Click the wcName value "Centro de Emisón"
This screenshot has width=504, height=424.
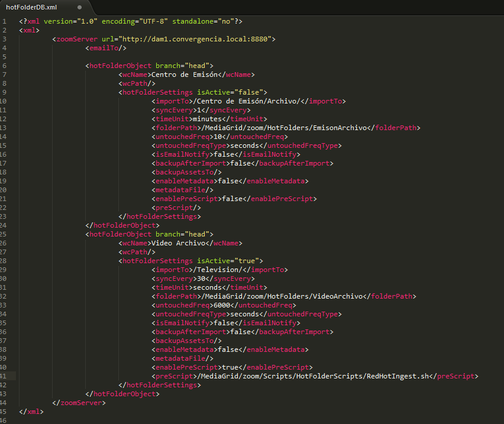coord(185,75)
